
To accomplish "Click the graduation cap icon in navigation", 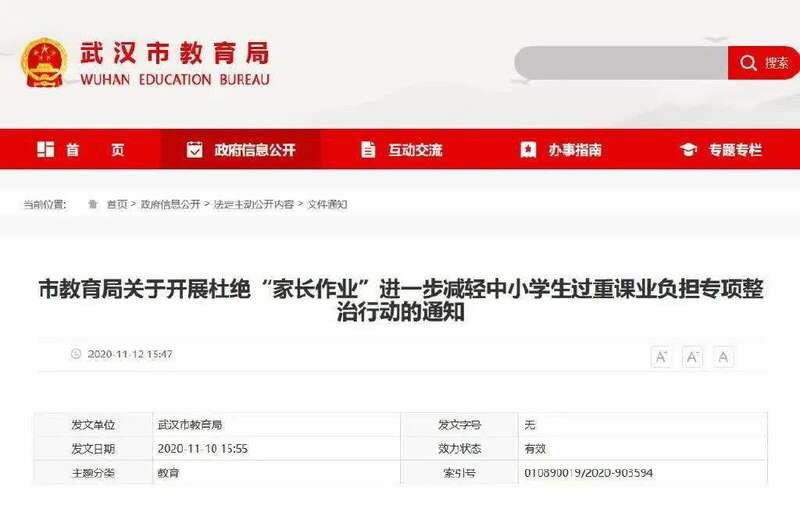I will [x=688, y=150].
